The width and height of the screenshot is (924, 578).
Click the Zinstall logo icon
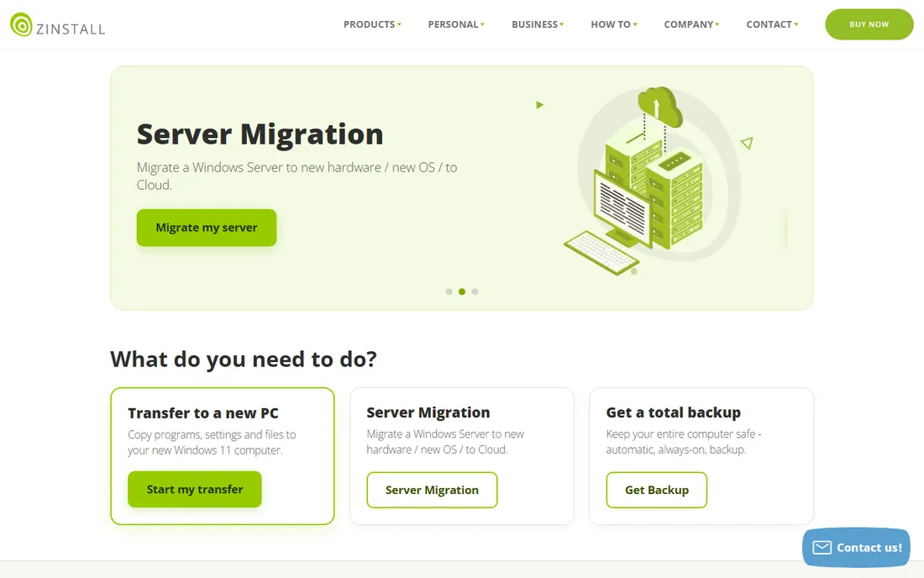coord(21,24)
